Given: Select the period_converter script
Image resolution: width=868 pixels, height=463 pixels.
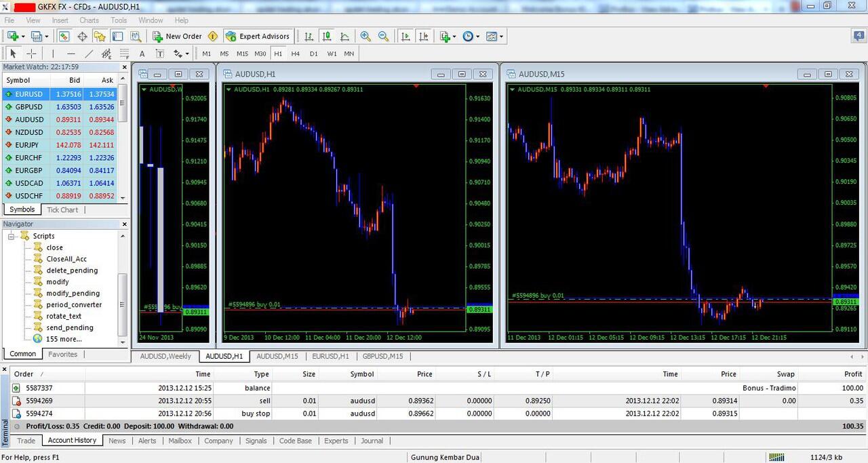Looking at the screenshot, I should click(x=74, y=304).
